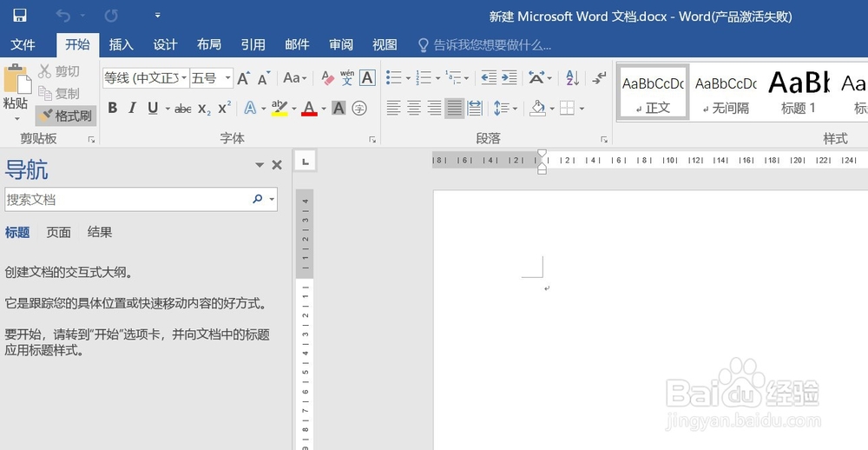The height and width of the screenshot is (450, 868).
Task: Open the Aa change case dropdown
Action: [x=294, y=78]
